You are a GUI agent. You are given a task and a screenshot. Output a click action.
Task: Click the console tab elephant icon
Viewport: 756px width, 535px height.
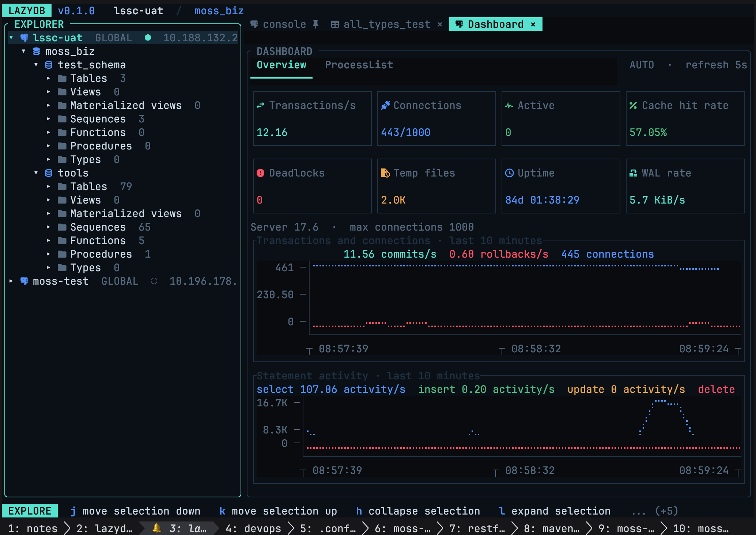[254, 24]
